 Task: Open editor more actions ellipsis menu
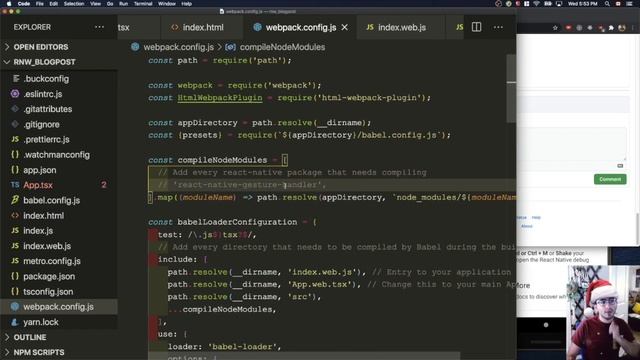[x=498, y=27]
